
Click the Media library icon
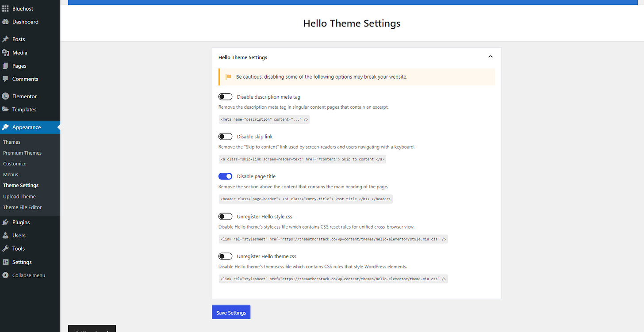(5, 53)
